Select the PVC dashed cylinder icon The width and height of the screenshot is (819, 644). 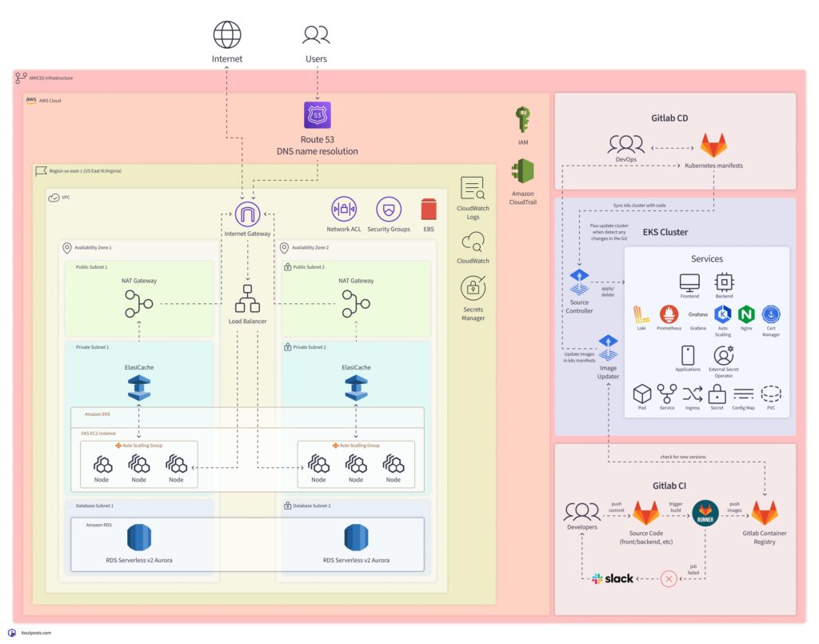771,394
